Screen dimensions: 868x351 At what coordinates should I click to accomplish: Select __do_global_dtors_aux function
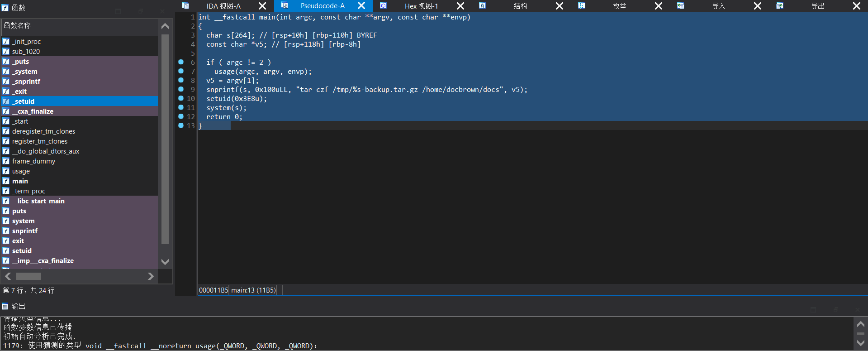point(79,151)
